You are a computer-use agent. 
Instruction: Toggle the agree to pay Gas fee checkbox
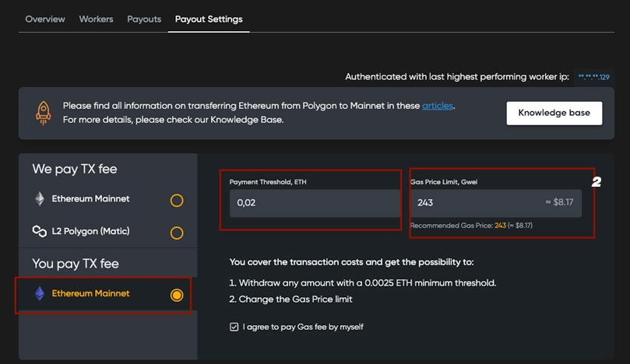coord(234,327)
